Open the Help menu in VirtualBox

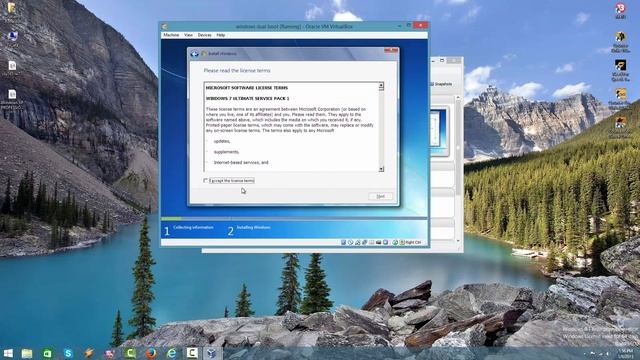point(221,35)
